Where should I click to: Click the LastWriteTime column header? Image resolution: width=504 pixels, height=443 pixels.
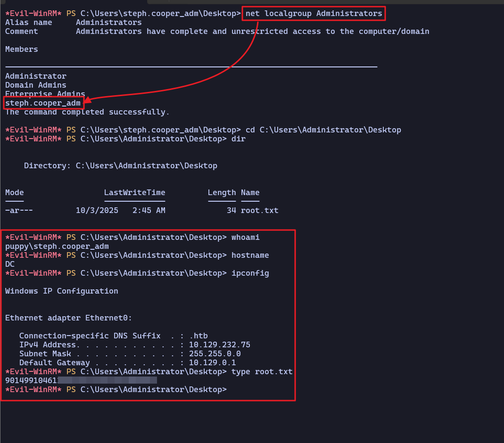tap(134, 192)
